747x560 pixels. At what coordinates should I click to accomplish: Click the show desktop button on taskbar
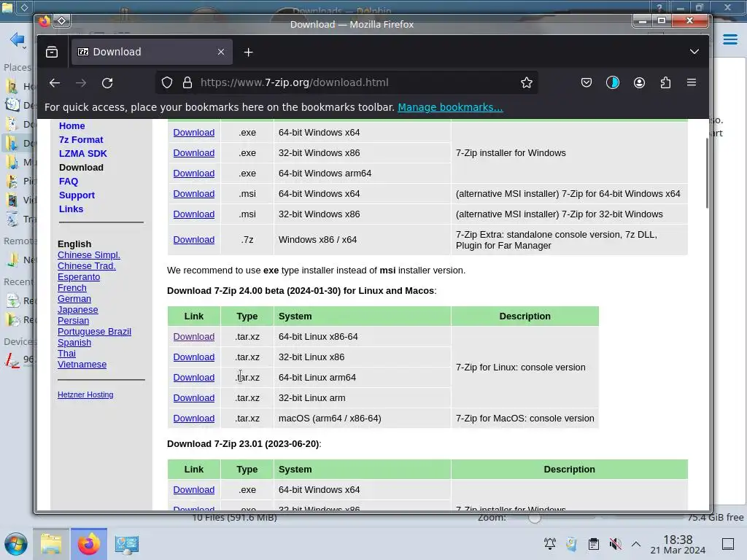pyautogui.click(x=728, y=544)
